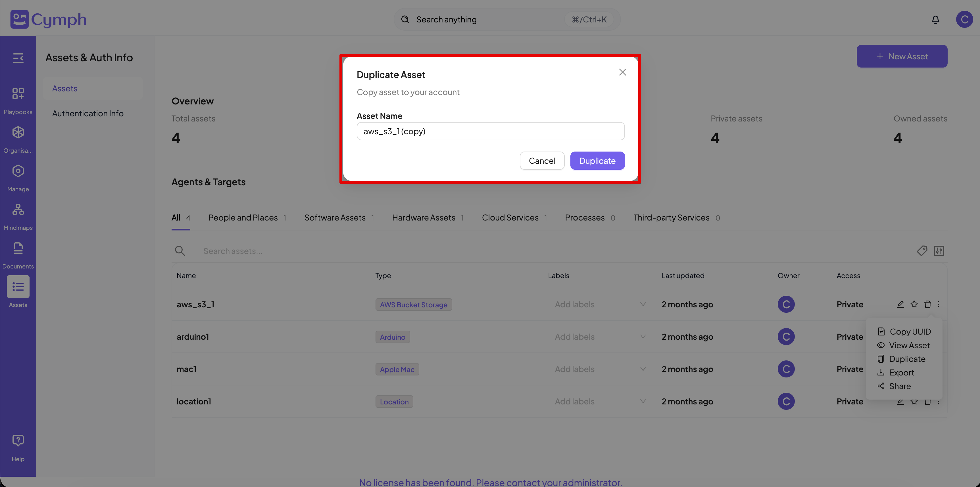The height and width of the screenshot is (487, 980).
Task: Select the Mind maps sidebar icon
Action: click(x=18, y=215)
